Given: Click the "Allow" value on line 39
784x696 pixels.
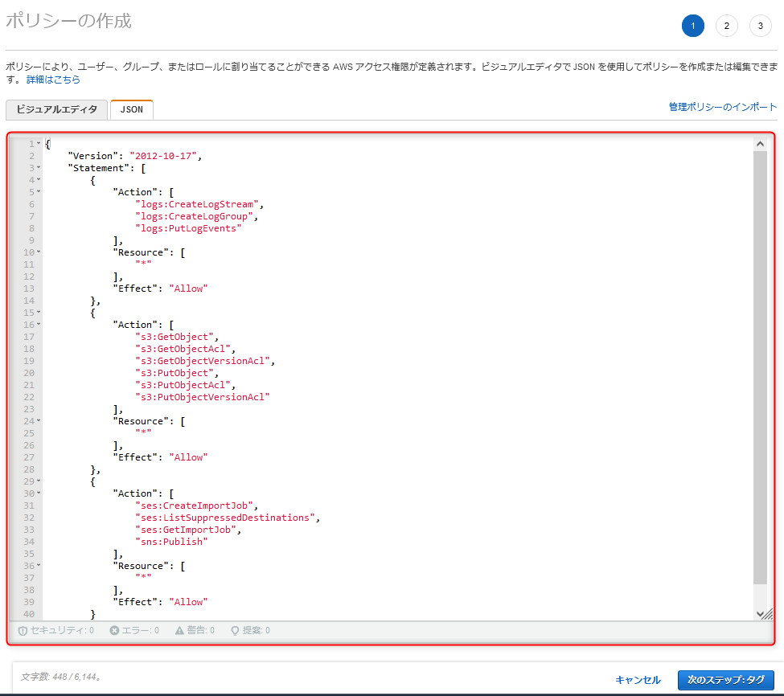Looking at the screenshot, I should pyautogui.click(x=188, y=602).
